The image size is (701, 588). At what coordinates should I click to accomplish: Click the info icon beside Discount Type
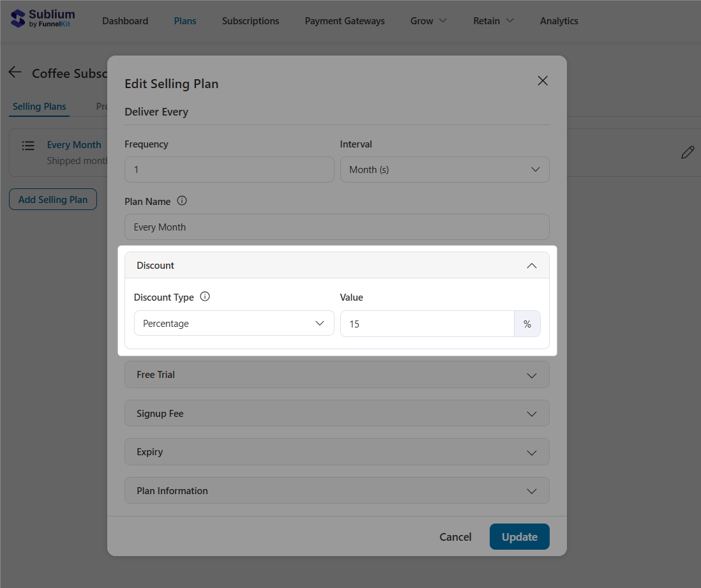click(205, 296)
